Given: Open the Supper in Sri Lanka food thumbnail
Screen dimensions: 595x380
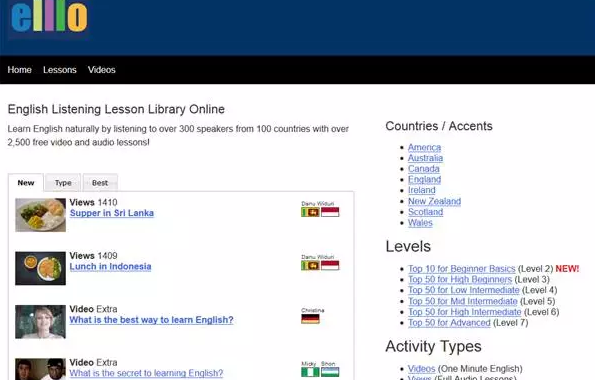Looking at the screenshot, I should click(x=41, y=215).
